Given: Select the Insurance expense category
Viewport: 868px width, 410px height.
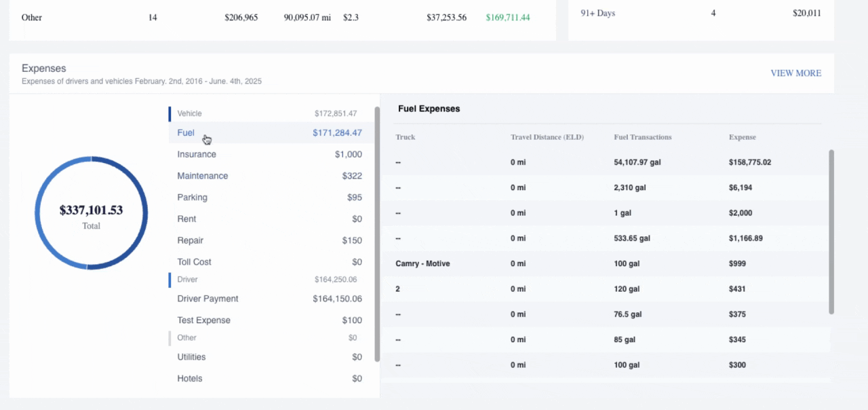Looking at the screenshot, I should [197, 155].
